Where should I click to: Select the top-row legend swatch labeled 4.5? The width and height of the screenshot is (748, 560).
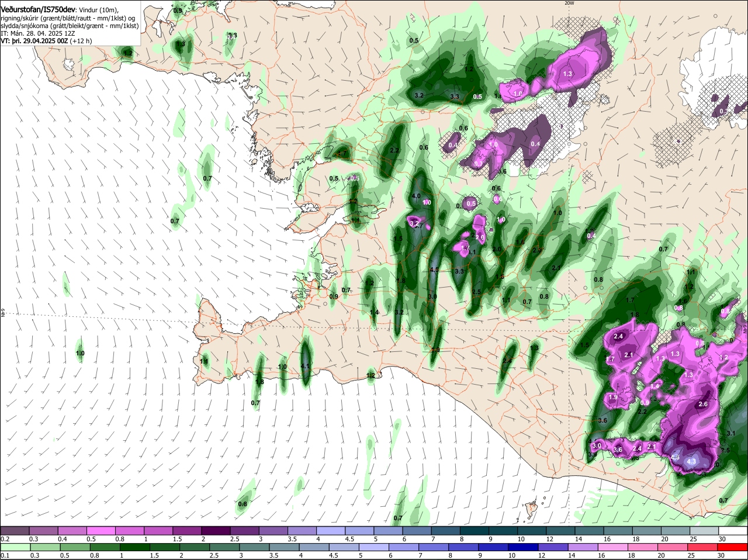point(359,530)
